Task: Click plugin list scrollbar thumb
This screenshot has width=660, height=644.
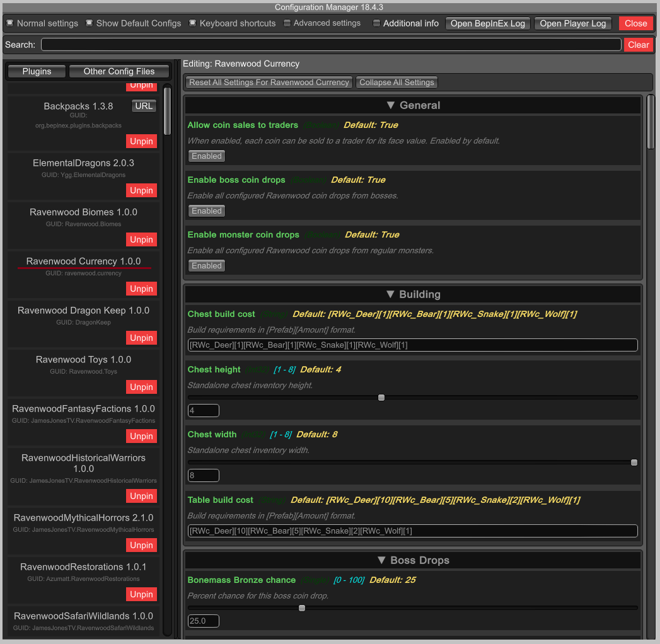Action: click(167, 112)
